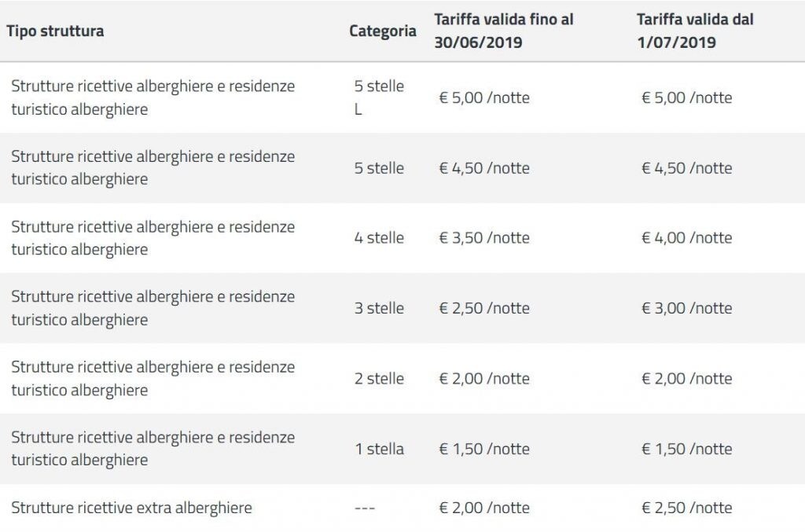Click the € 3,00 /notte rate
The width and height of the screenshot is (805, 532).
pos(686,308)
